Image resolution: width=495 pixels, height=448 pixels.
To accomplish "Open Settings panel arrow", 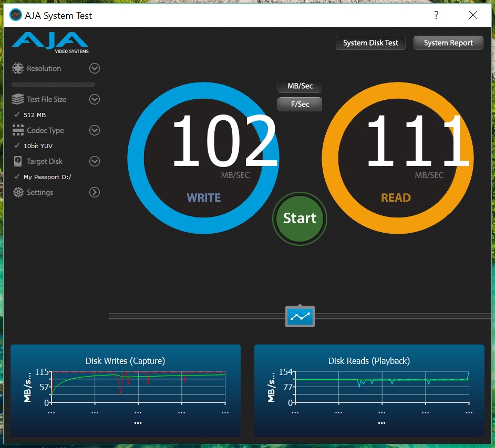I will coord(95,192).
